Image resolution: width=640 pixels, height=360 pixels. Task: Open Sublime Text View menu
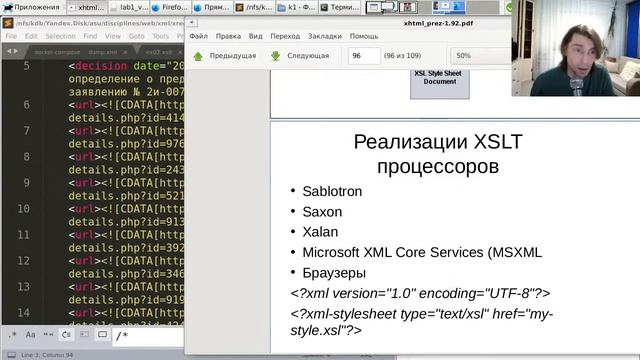coord(113,36)
